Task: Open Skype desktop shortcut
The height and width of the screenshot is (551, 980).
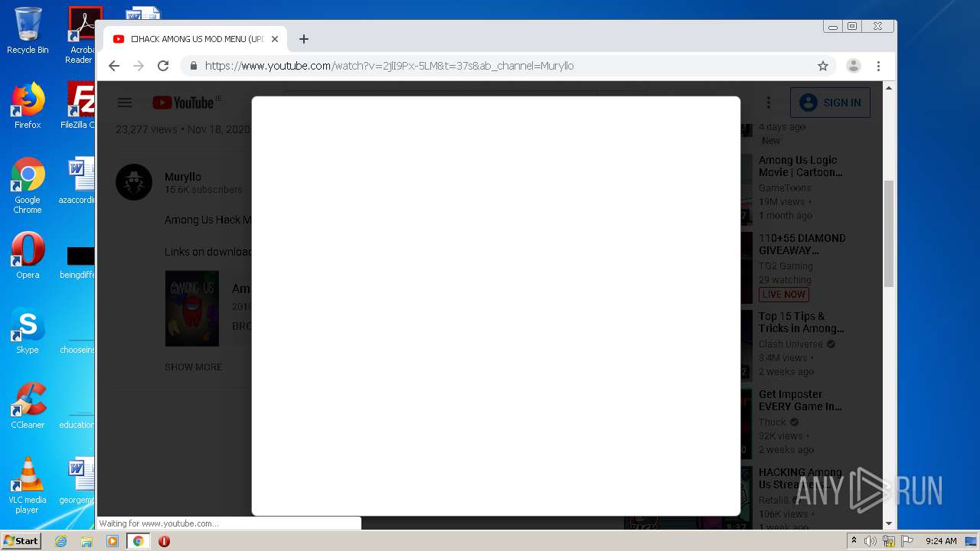Action: [x=28, y=331]
